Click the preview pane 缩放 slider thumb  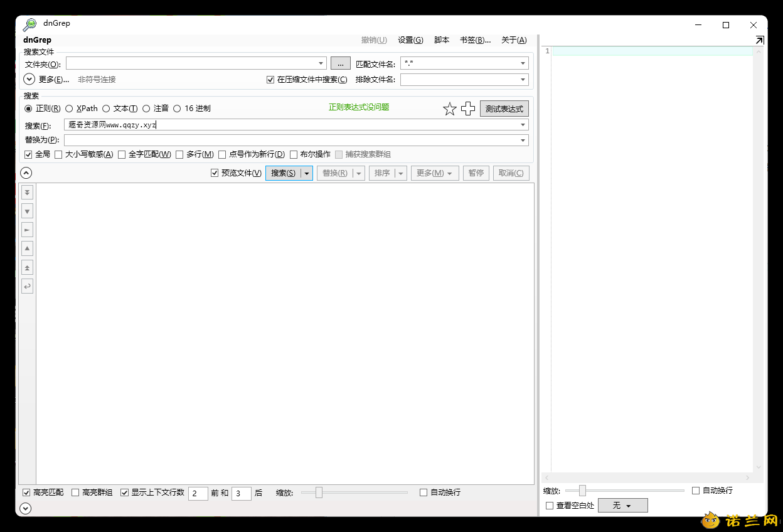582,491
